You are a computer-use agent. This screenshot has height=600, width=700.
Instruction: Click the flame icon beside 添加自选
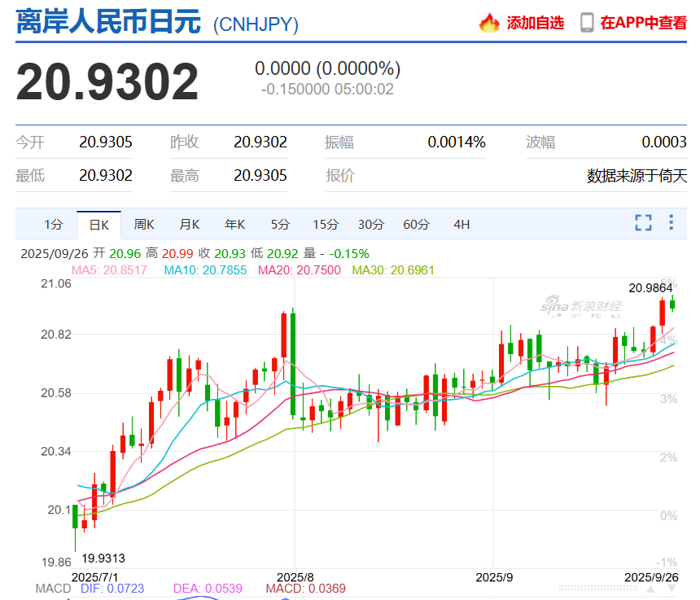tap(489, 23)
